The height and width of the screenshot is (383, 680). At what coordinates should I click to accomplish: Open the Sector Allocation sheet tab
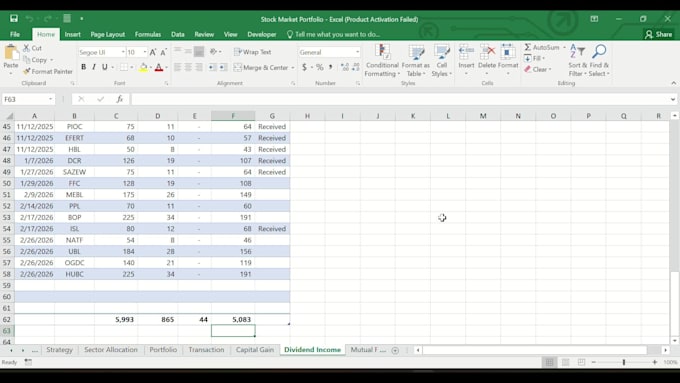(111, 350)
